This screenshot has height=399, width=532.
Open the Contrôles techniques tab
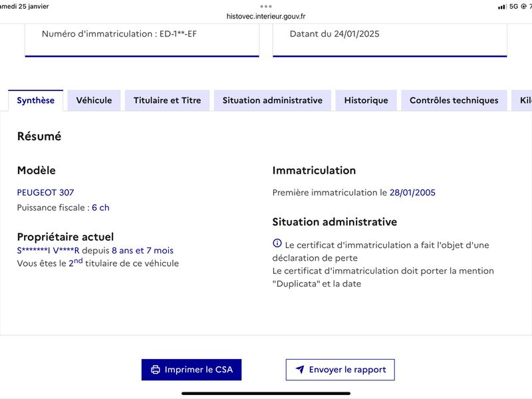pos(454,100)
